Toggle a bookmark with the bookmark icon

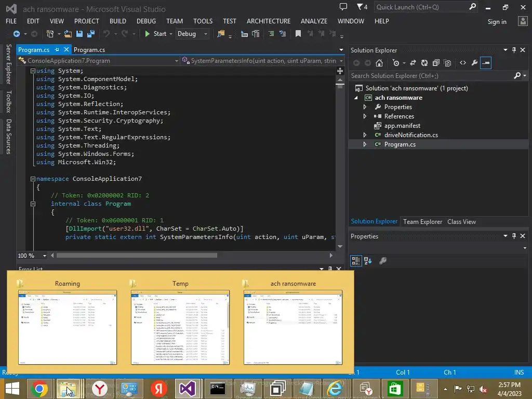coord(298,34)
